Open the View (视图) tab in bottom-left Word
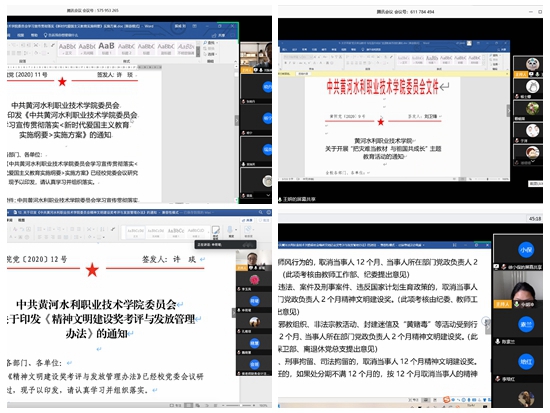Image resolution: width=550 pixels, height=413 pixels. click(21, 220)
